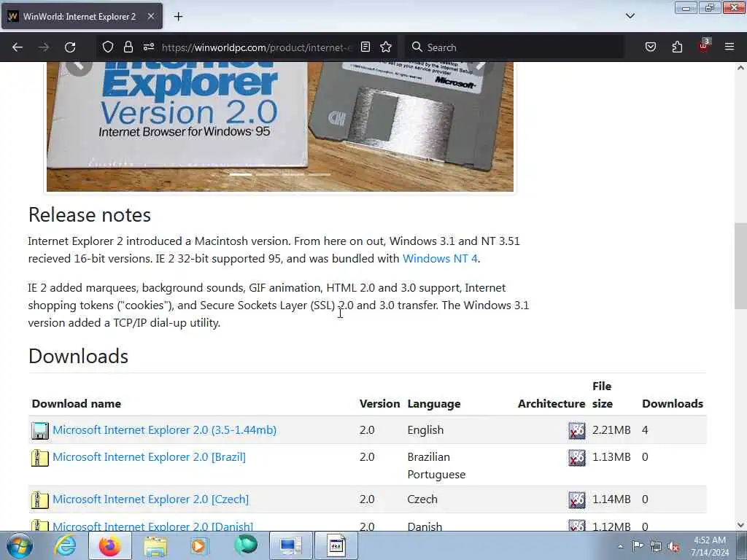Reload the current page
This screenshot has width=747, height=560.
[x=70, y=47]
